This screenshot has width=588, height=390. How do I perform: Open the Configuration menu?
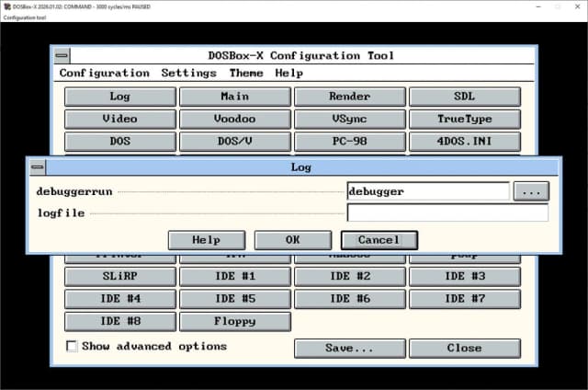pos(104,73)
